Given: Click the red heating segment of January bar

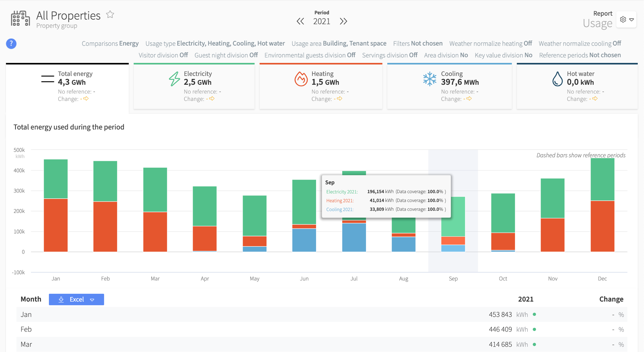Looking at the screenshot, I should [x=56, y=225].
